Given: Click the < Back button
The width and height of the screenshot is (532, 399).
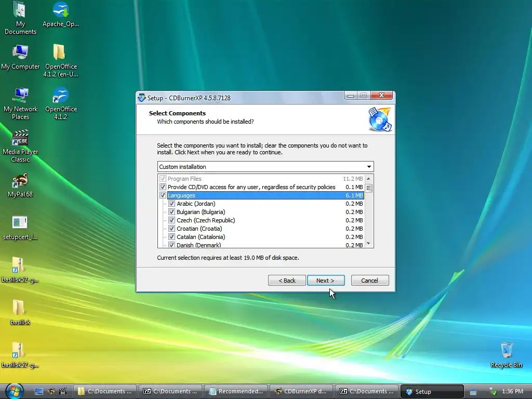Looking at the screenshot, I should click(x=287, y=280).
